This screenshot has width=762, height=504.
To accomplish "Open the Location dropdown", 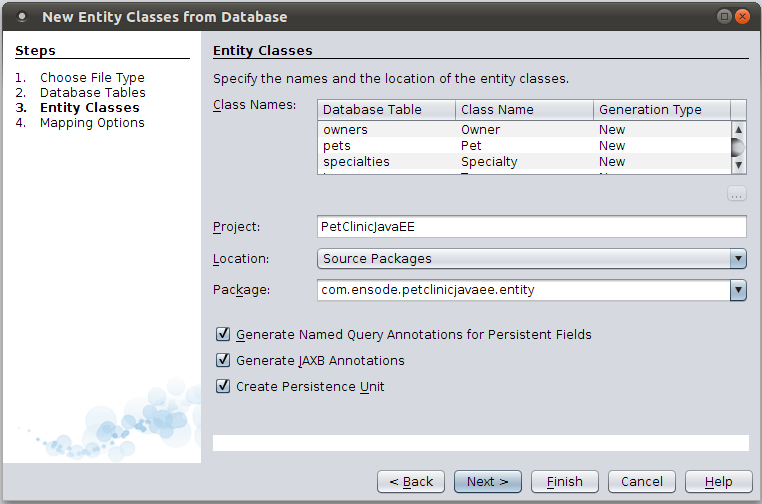I will coord(738,258).
